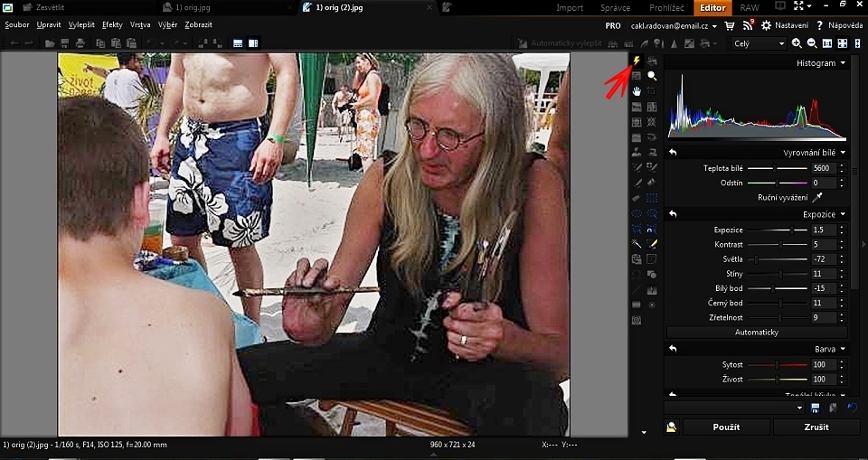Open the shopping cart icon
Viewport: 868px width, 460px height.
point(730,25)
